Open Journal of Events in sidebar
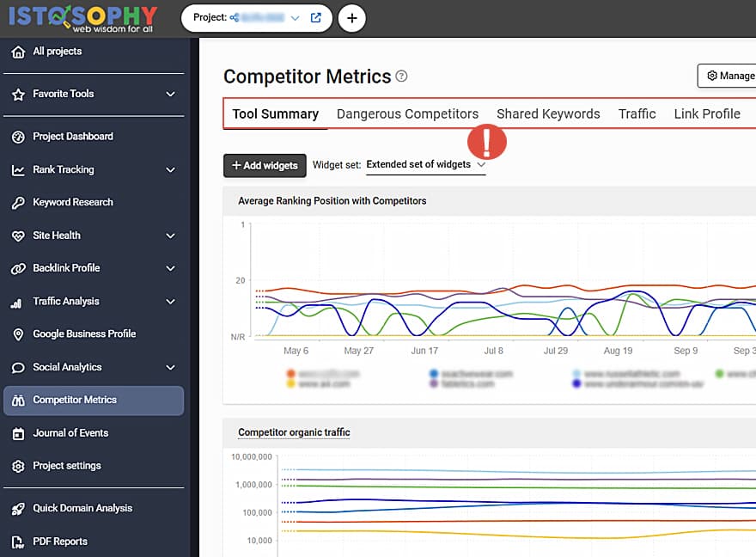Screen dimensions: 756x557 pyautogui.click(x=70, y=433)
